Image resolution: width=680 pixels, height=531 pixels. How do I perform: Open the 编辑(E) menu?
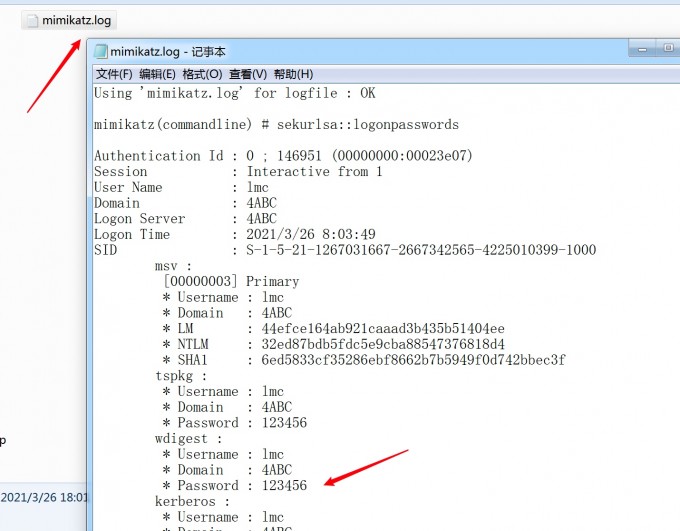click(157, 74)
